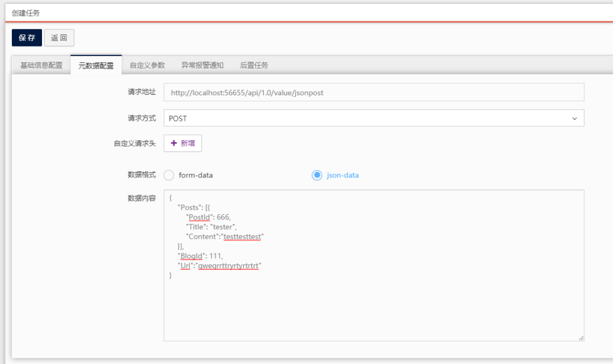
Task: Add a custom request header with 新增
Action: pos(183,143)
